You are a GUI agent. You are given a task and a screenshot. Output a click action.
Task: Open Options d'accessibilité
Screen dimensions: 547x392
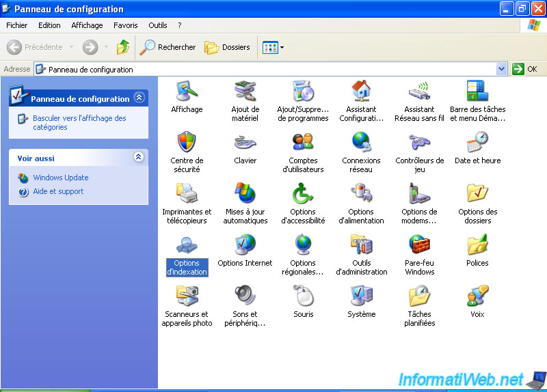(303, 204)
